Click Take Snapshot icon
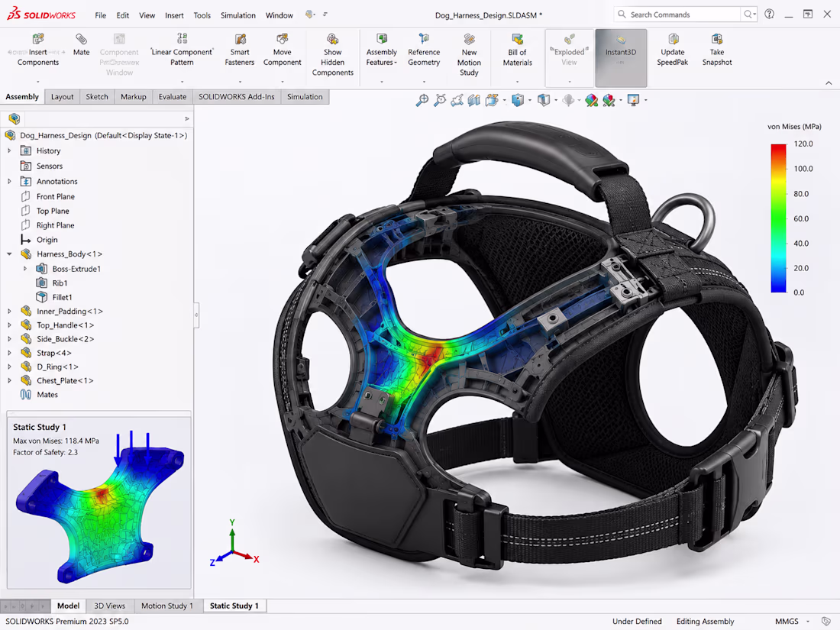 717,39
